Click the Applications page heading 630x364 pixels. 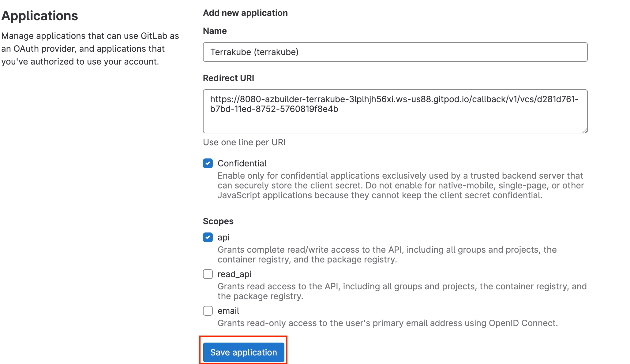pos(40,16)
